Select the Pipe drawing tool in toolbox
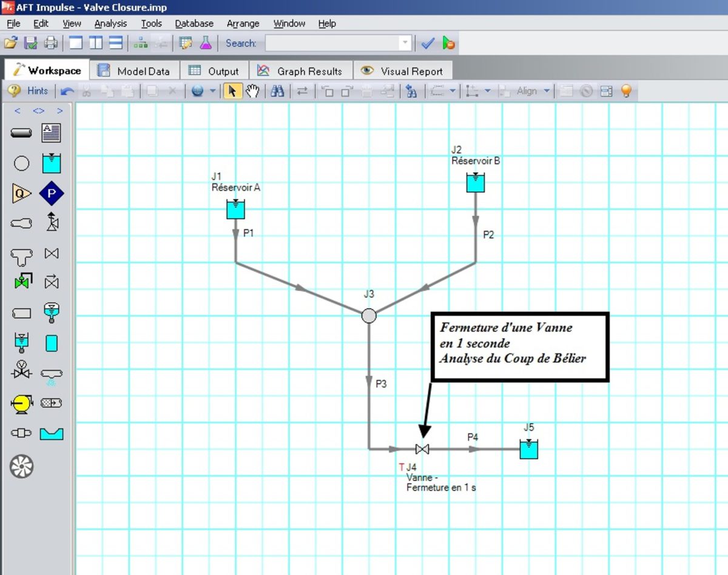 tap(21, 132)
